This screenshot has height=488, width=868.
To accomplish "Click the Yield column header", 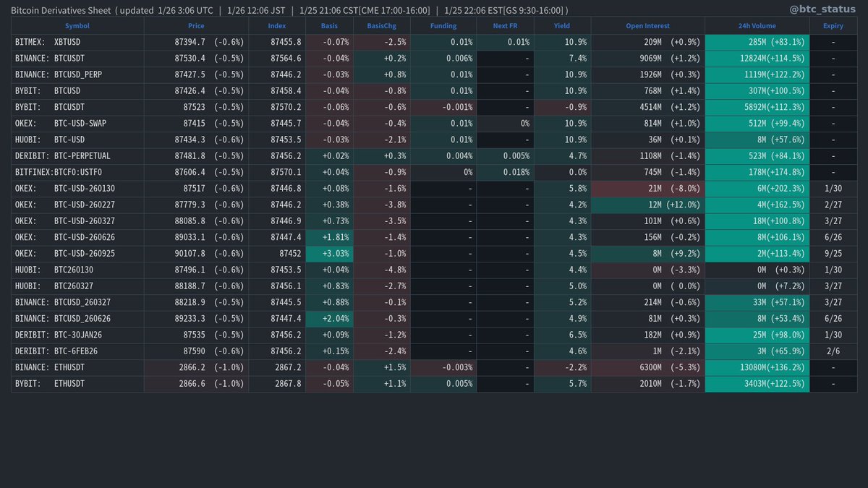I will (562, 26).
